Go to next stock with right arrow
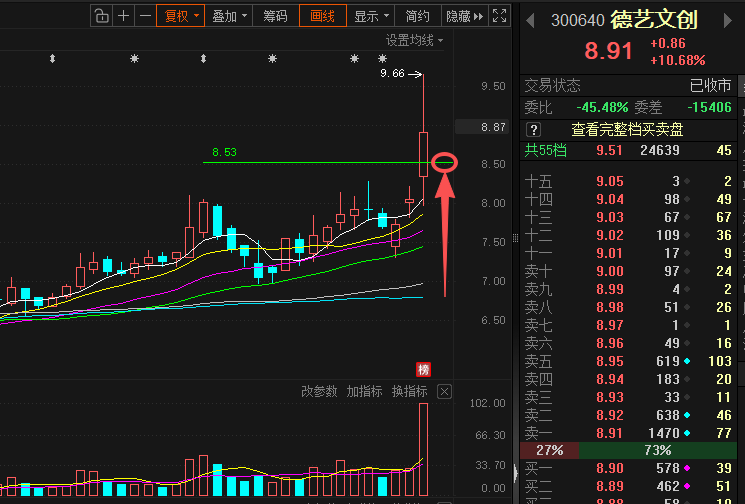The image size is (745, 504). coord(727,20)
